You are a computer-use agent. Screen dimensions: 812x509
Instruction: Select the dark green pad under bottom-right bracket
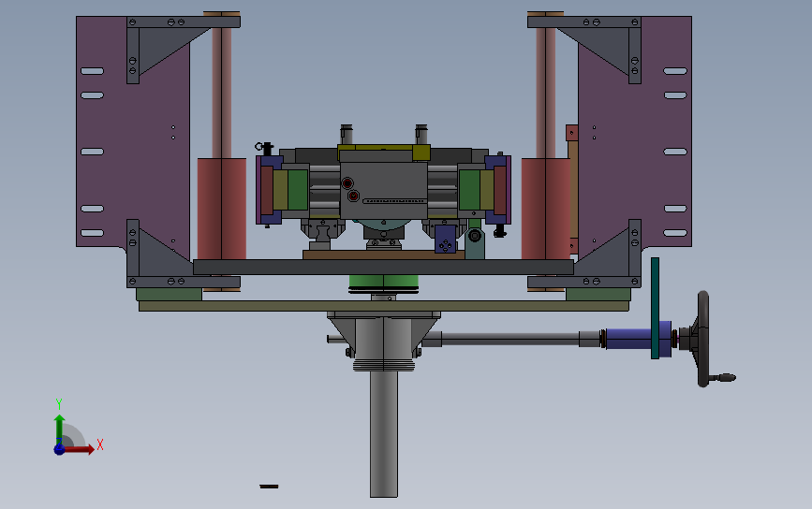pyautogui.click(x=598, y=295)
